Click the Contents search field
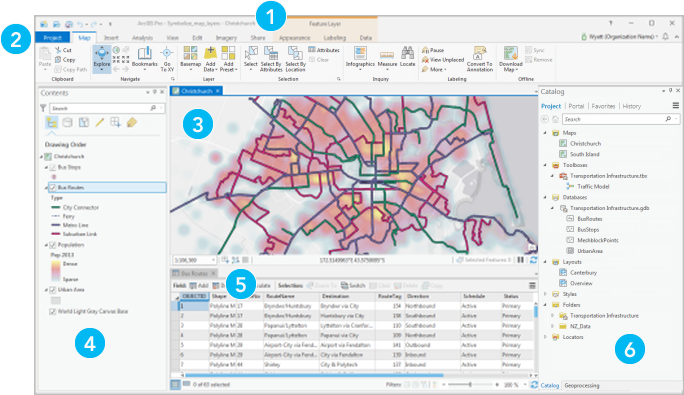This screenshot has width=684, height=395. coord(106,108)
